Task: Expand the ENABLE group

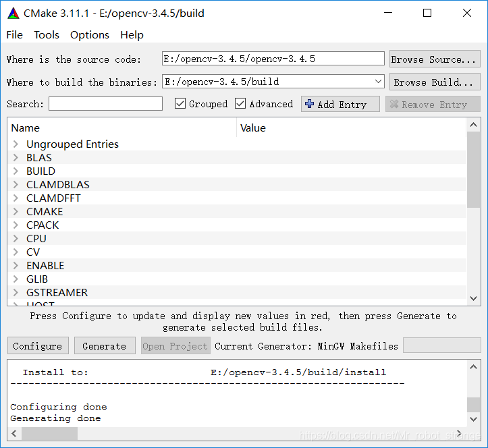Action: [16, 266]
